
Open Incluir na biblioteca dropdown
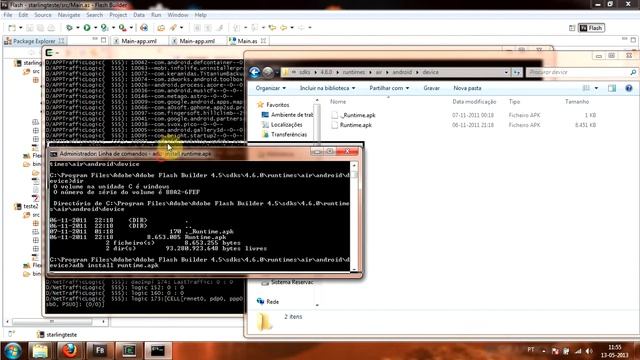click(327, 88)
